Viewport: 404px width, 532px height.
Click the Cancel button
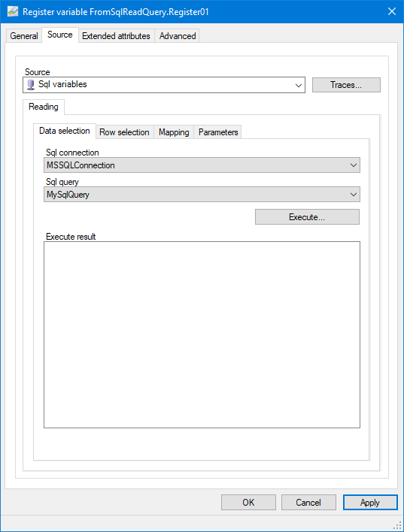point(308,502)
